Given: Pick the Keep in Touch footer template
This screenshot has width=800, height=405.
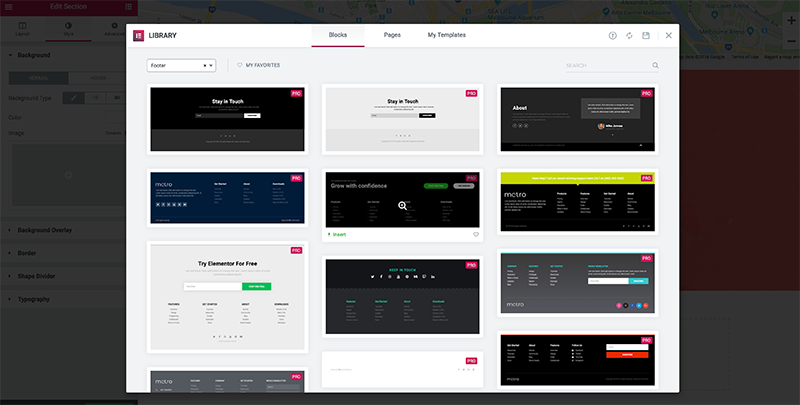Looking at the screenshot, I should coord(402,297).
